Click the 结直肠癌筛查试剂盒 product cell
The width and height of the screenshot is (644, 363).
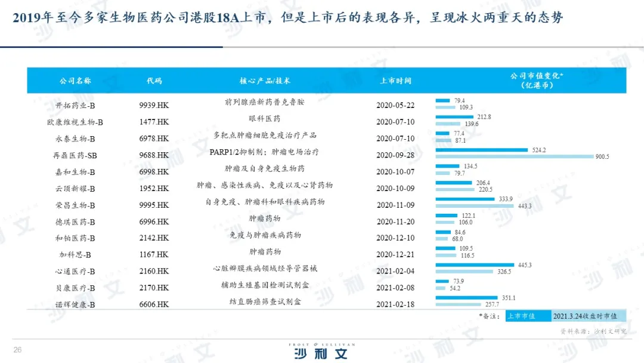pos(265,302)
